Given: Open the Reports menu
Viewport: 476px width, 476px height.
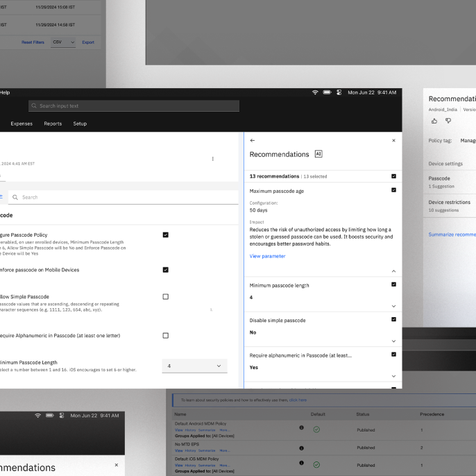Looking at the screenshot, I should click(53, 124).
